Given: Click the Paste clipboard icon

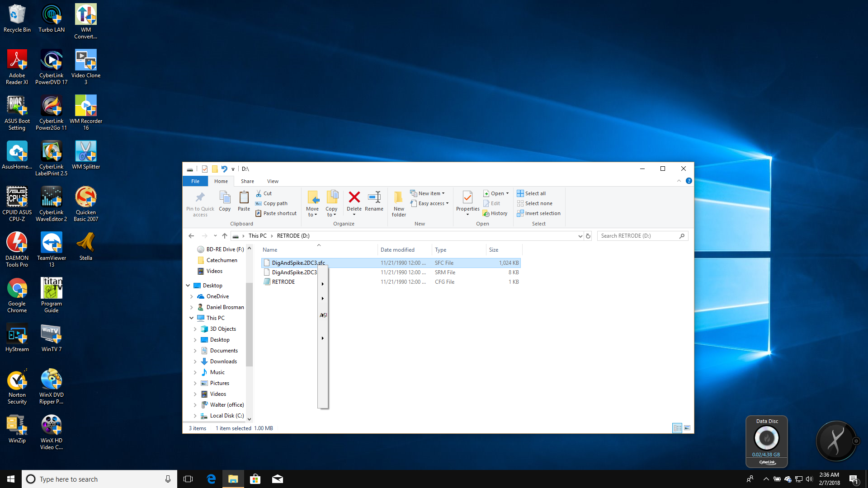Looking at the screenshot, I should point(244,197).
